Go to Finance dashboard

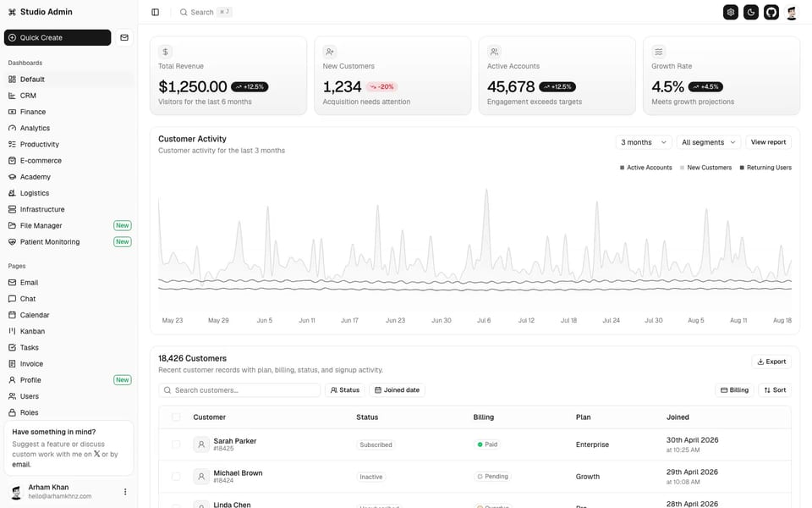(x=69, y=112)
